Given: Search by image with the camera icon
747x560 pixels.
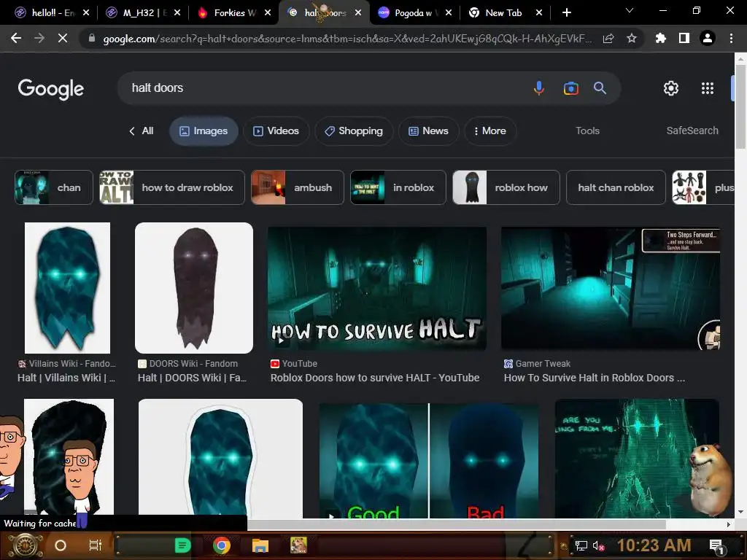Looking at the screenshot, I should click(570, 88).
